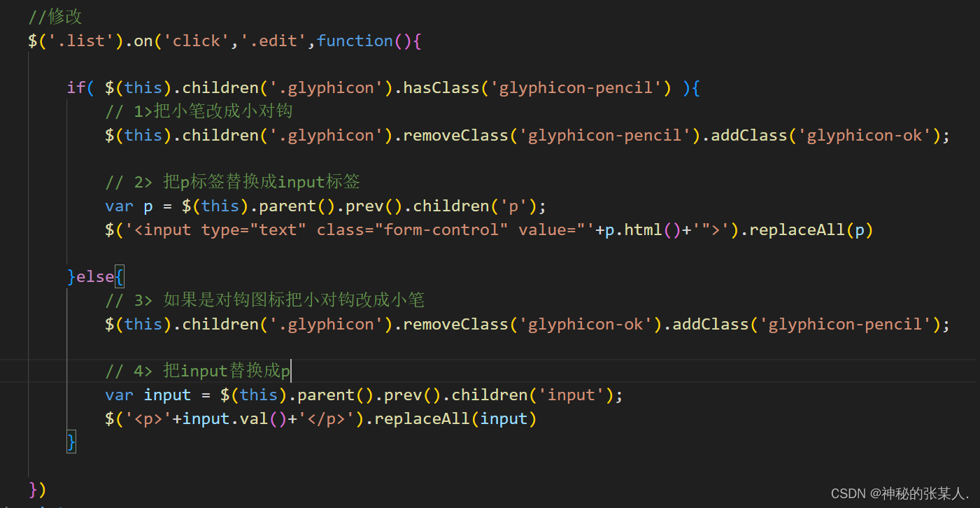Click the comment "// 1>把小笔改成小对钩"

tap(199, 111)
